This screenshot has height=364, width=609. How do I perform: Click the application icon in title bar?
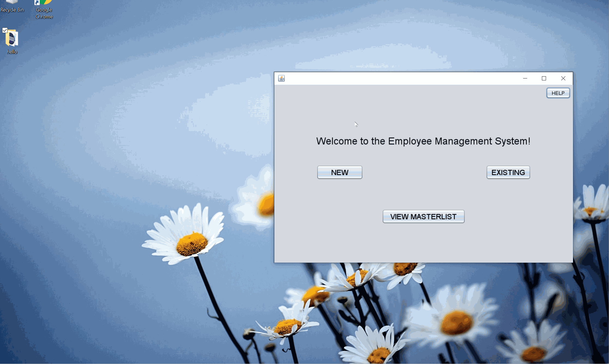(x=281, y=78)
